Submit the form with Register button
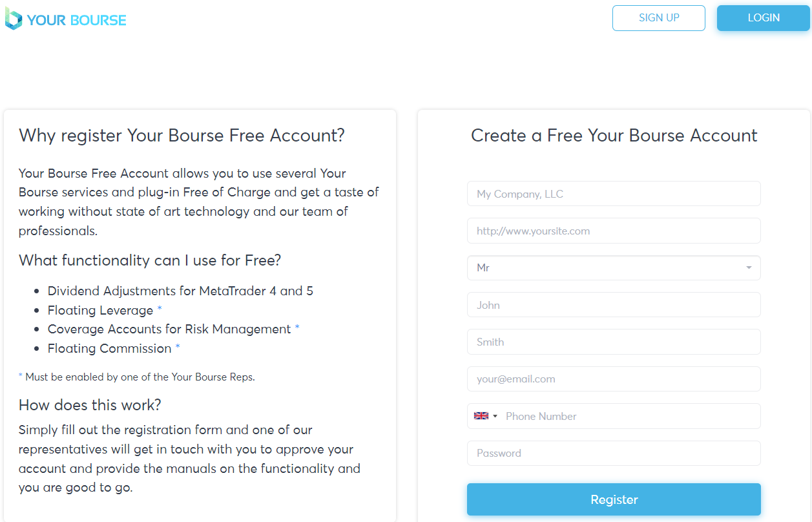The width and height of the screenshot is (812, 522). point(614,499)
